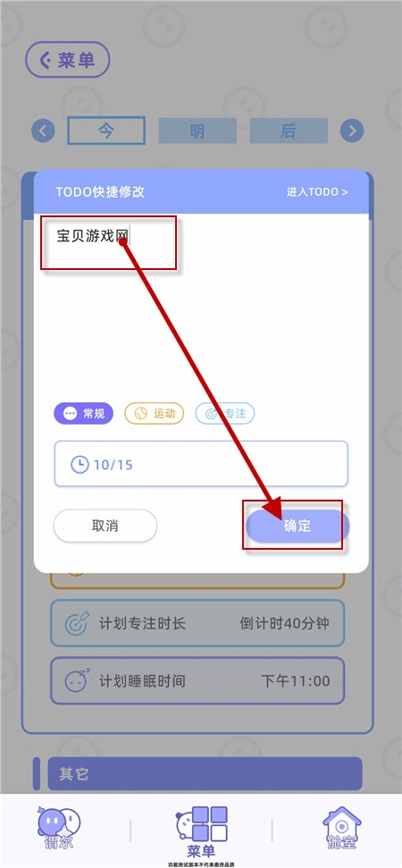Image resolution: width=402 pixels, height=868 pixels.
Task: Cancel with the 取消 button
Action: [x=105, y=526]
